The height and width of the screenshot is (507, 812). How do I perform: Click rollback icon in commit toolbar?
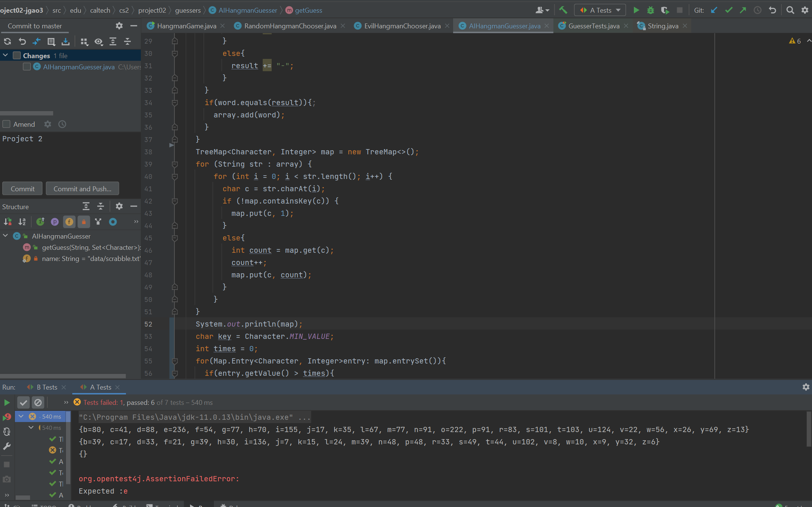click(x=22, y=41)
